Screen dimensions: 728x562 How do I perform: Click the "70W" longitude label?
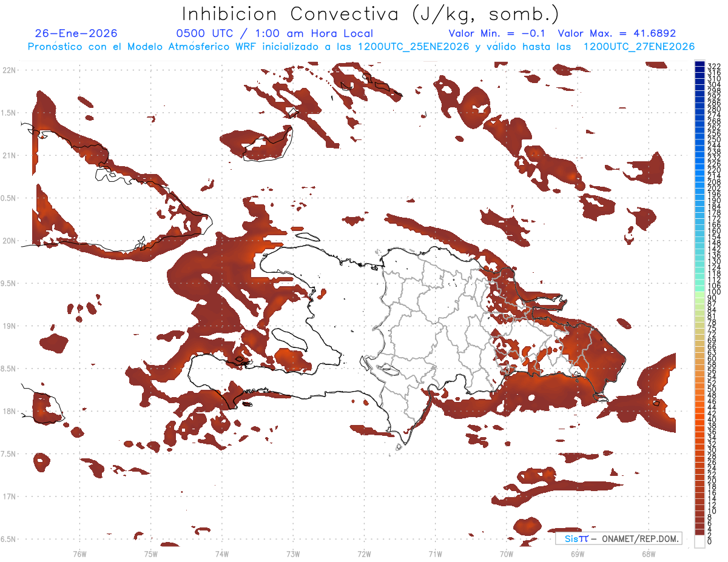(506, 554)
